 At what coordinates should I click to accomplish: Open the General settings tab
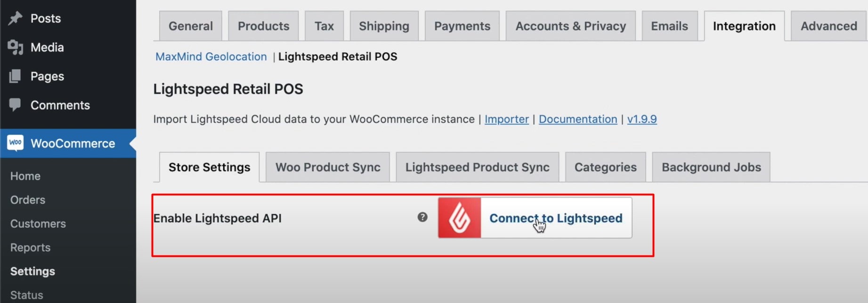tap(191, 26)
